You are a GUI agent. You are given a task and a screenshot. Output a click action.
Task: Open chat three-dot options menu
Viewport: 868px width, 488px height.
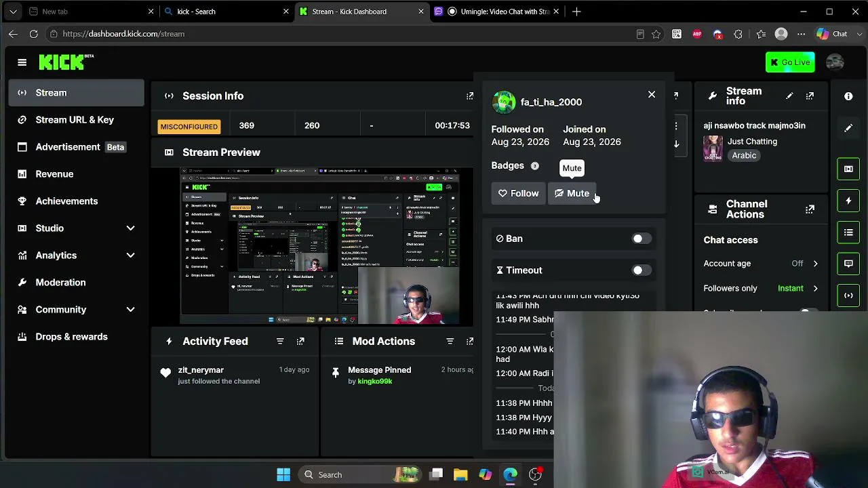point(676,126)
